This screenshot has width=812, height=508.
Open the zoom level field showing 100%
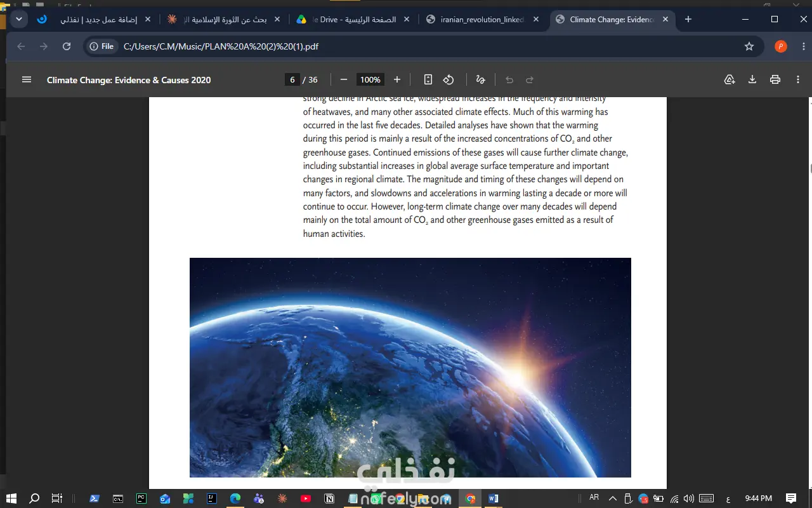pyautogui.click(x=370, y=79)
